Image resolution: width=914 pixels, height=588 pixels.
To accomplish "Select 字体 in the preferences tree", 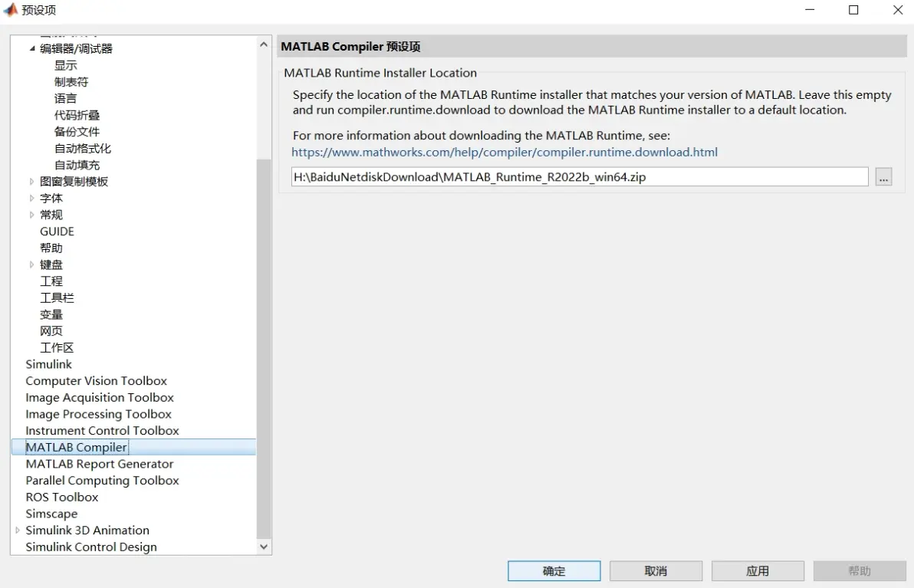I will tap(51, 198).
